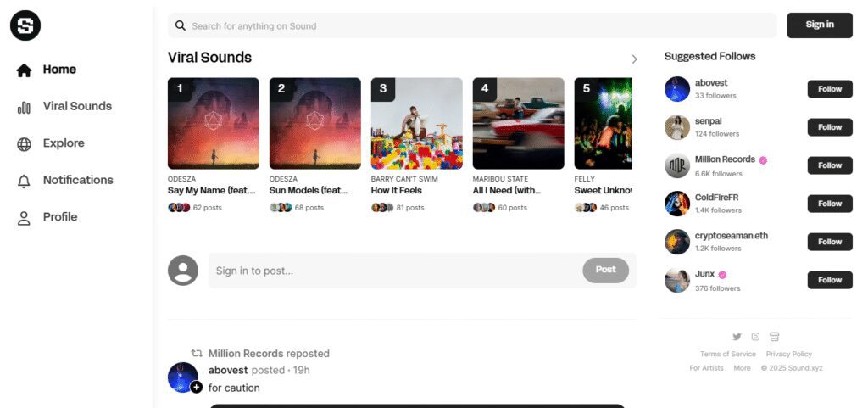
Task: Expand Viral Sounds with the chevron arrow
Action: point(634,59)
